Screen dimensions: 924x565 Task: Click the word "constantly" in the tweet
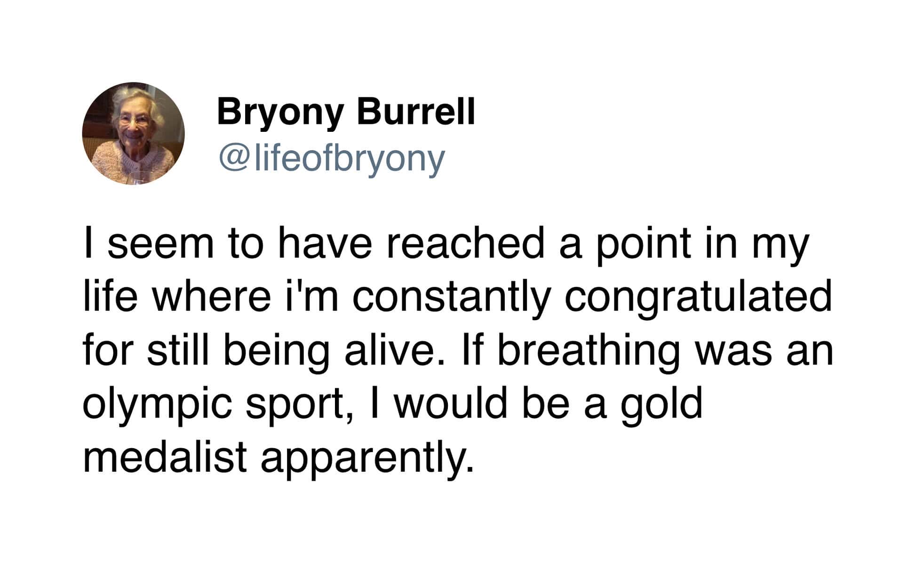tap(451, 298)
